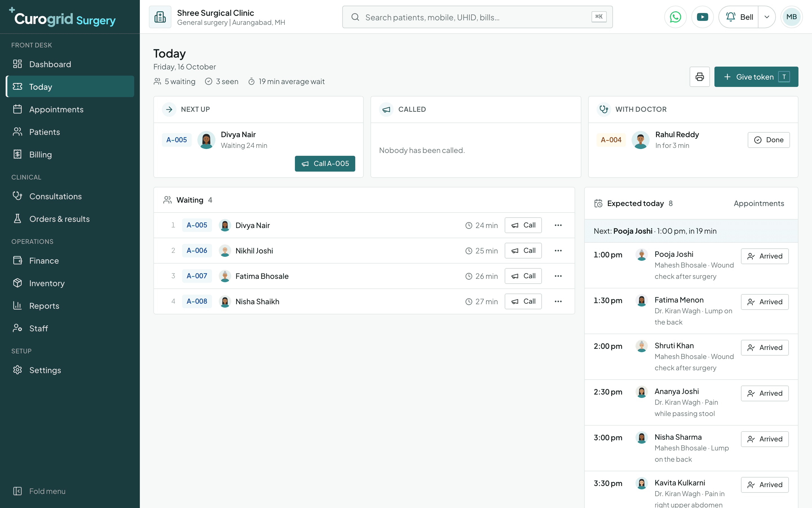This screenshot has width=812, height=508.
Task: Click Divya Nair avatar in Next Up card
Action: (x=206, y=140)
